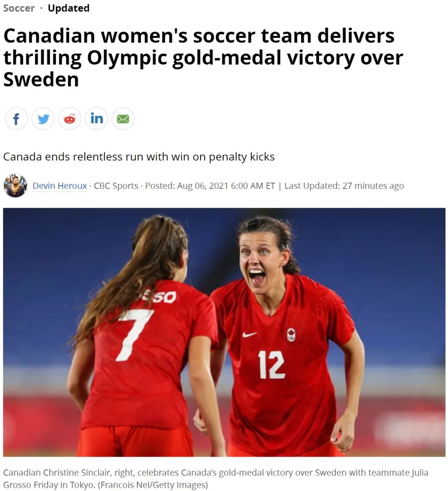
Task: Open Devin Heroux author page link
Action: (x=60, y=186)
